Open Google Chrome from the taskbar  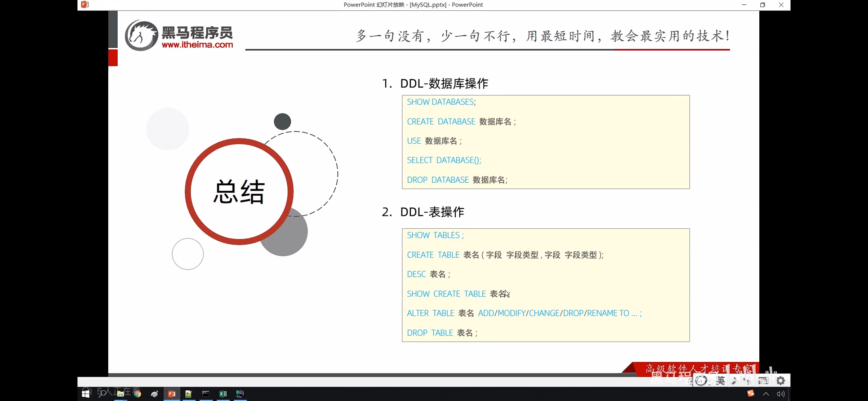pos(137,393)
